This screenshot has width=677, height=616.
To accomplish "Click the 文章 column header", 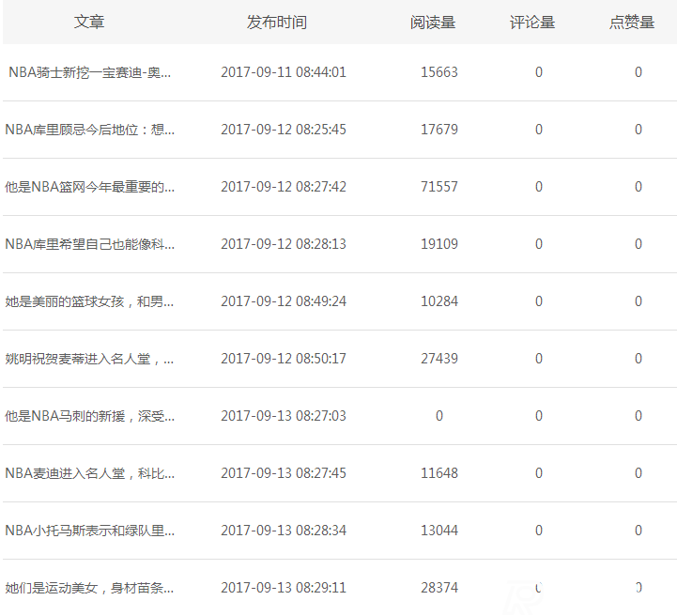I will 89,22.
